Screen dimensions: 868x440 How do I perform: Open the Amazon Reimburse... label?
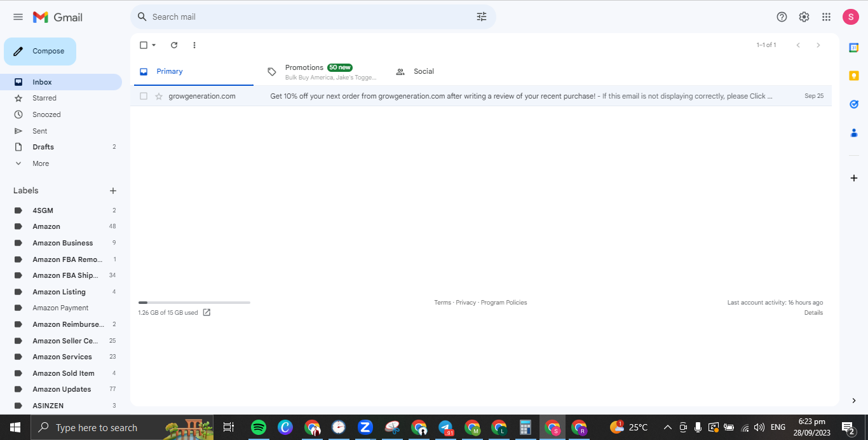pyautogui.click(x=61, y=324)
